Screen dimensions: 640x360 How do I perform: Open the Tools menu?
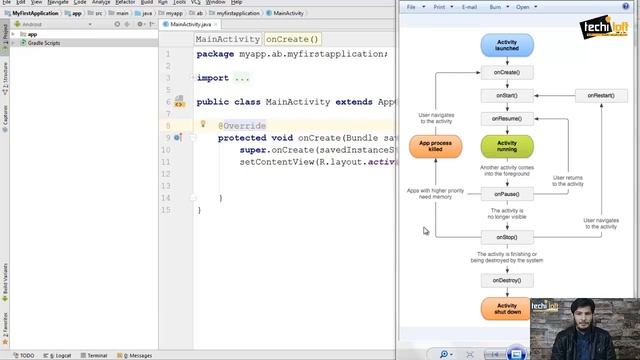[179, 2]
